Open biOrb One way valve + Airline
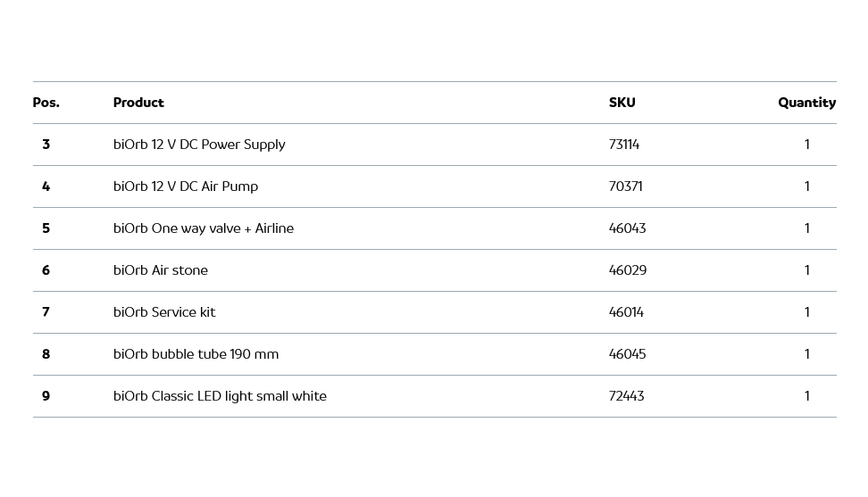This screenshot has width=868, height=497. [204, 228]
